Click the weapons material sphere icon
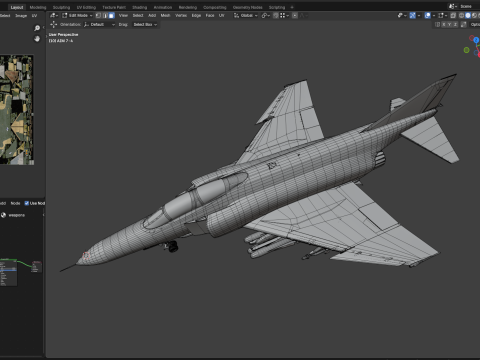 [x=3, y=215]
